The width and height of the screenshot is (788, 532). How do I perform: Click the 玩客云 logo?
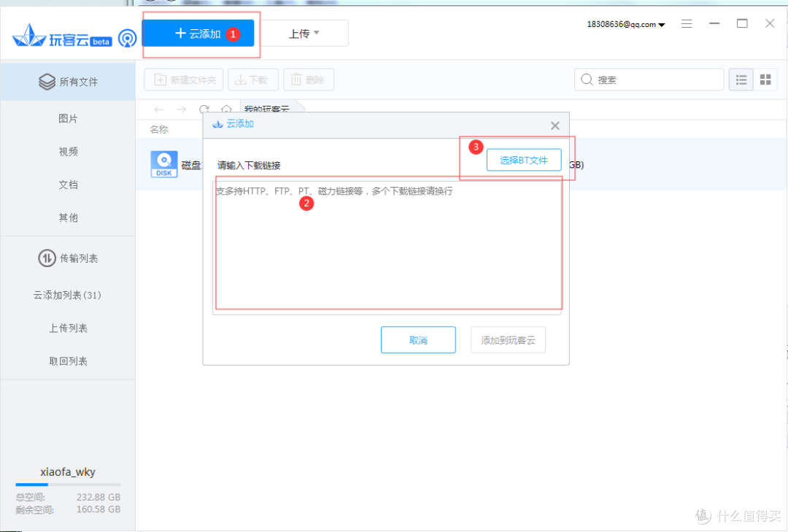(x=61, y=36)
